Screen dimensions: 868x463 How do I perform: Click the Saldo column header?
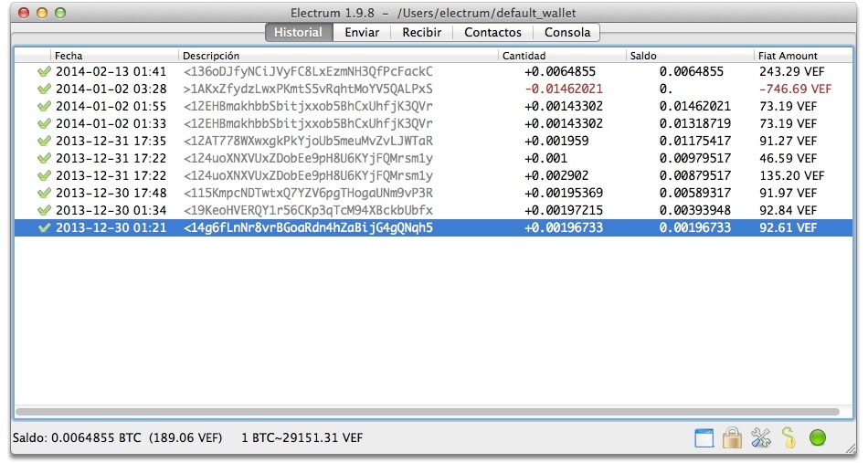691,56
